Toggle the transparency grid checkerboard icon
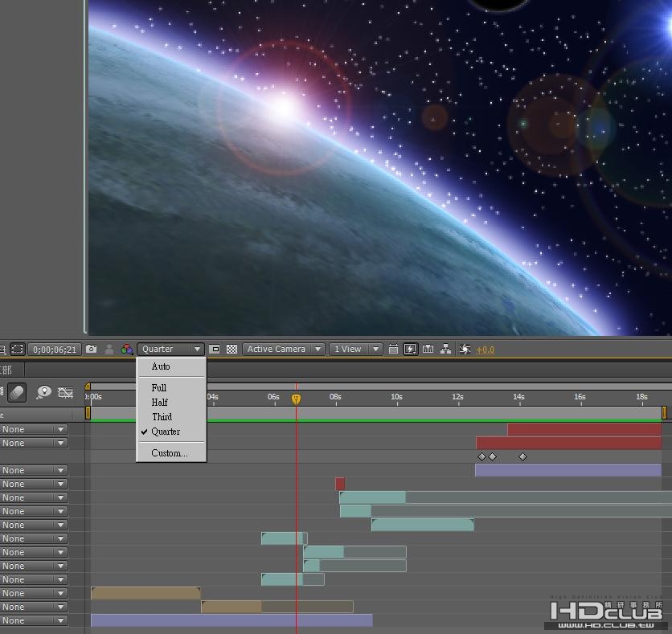This screenshot has height=634, width=672. pos(232,350)
